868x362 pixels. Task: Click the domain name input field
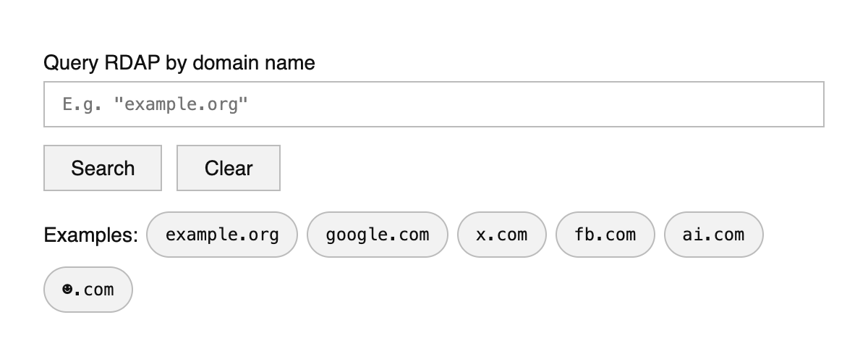pos(434,104)
